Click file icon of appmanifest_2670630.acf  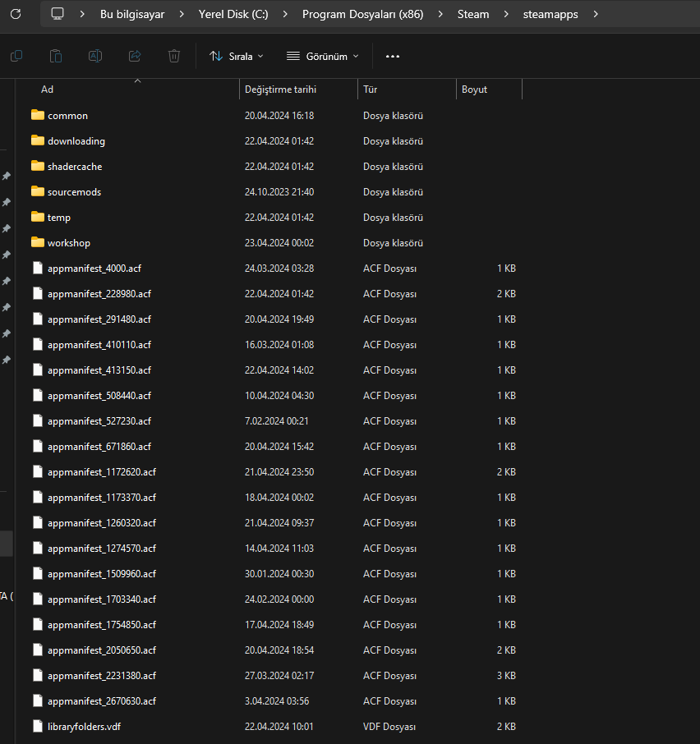(38, 700)
